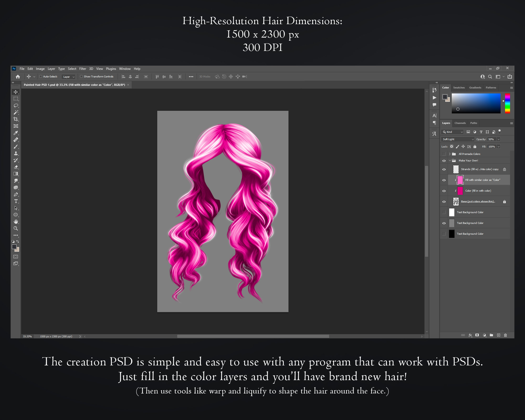Activate the Eyedropper tool
This screenshot has width=525, height=420.
[x=16, y=133]
